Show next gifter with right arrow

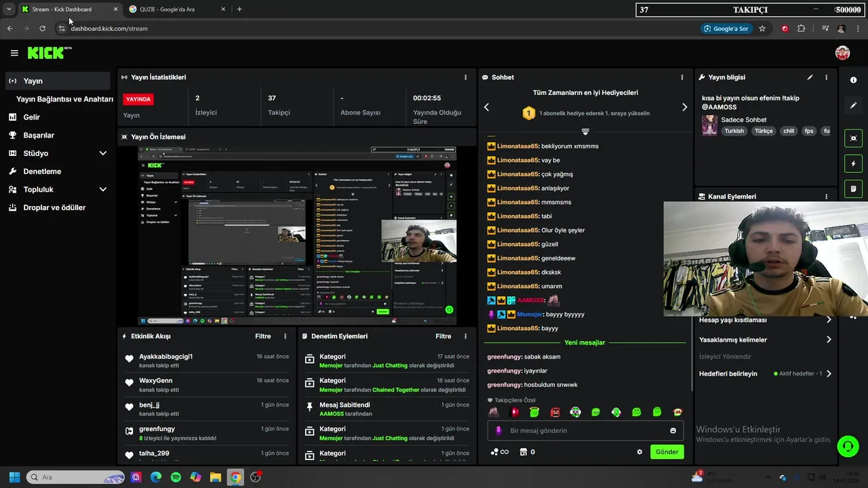(x=684, y=107)
